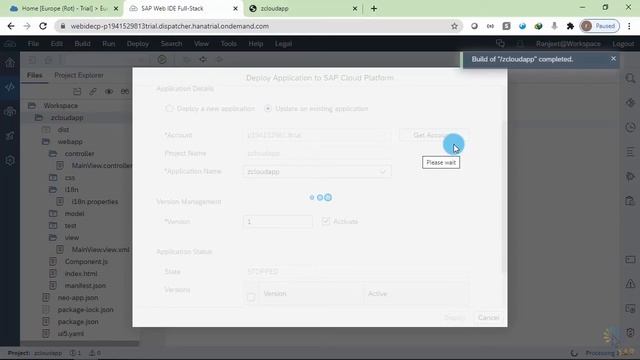This screenshot has height=360, width=640.
Task: Open the Deploy menu
Action: click(x=138, y=44)
